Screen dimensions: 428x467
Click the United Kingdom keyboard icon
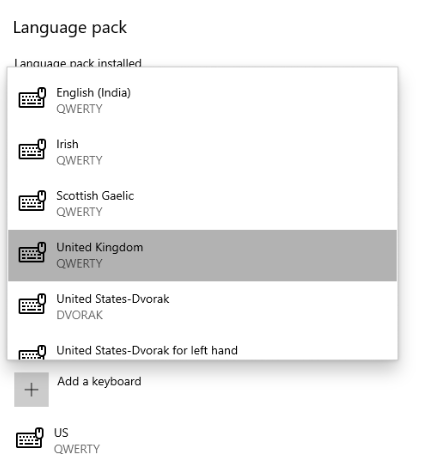(x=32, y=252)
